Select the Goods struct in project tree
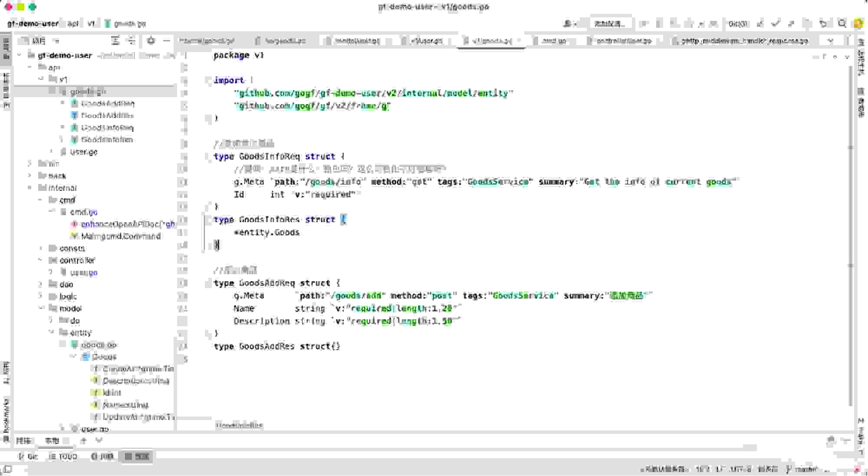The width and height of the screenshot is (868, 476). [x=104, y=357]
